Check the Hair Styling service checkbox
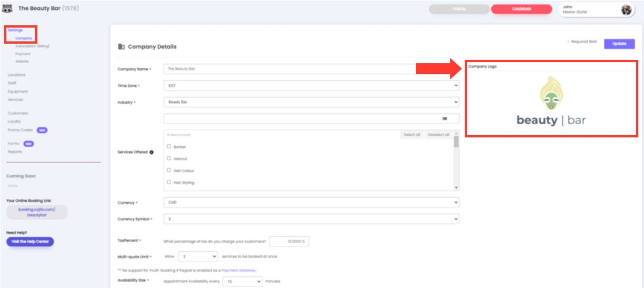 pyautogui.click(x=169, y=182)
